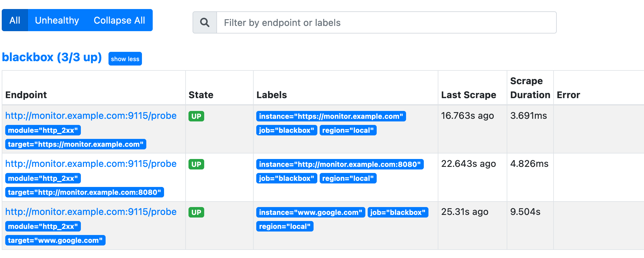The width and height of the screenshot is (644, 258).
Task: Click the Scrape Duration column header
Action: pos(530,88)
